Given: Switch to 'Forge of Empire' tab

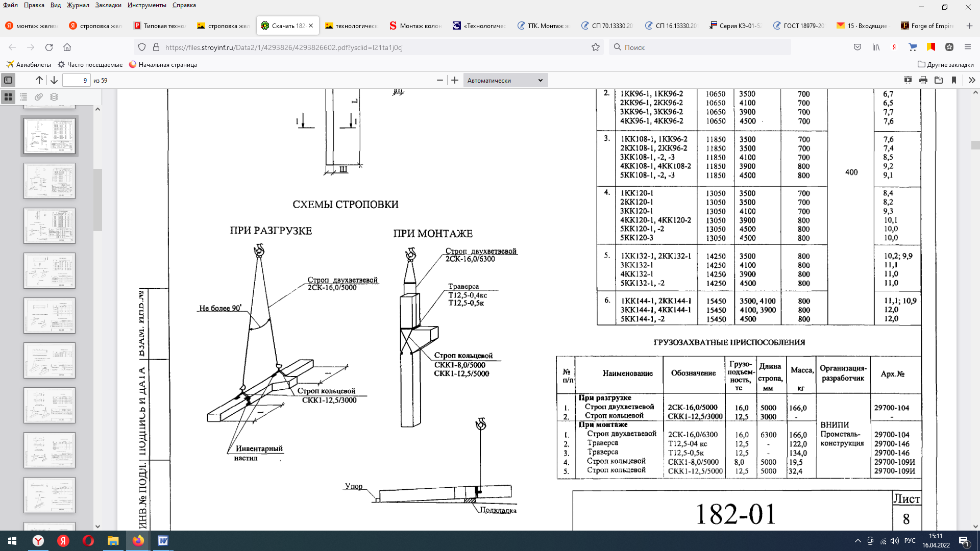Looking at the screenshot, I should (x=927, y=26).
